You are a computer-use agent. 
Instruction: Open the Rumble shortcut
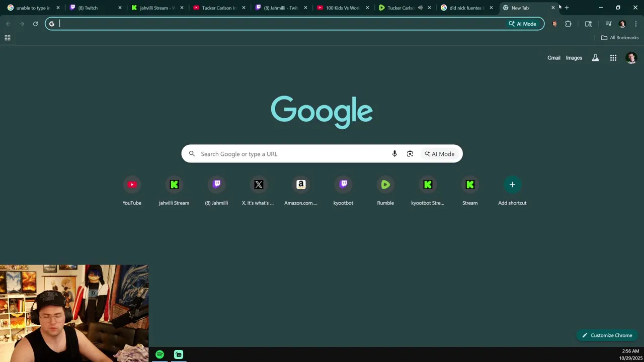click(x=385, y=191)
